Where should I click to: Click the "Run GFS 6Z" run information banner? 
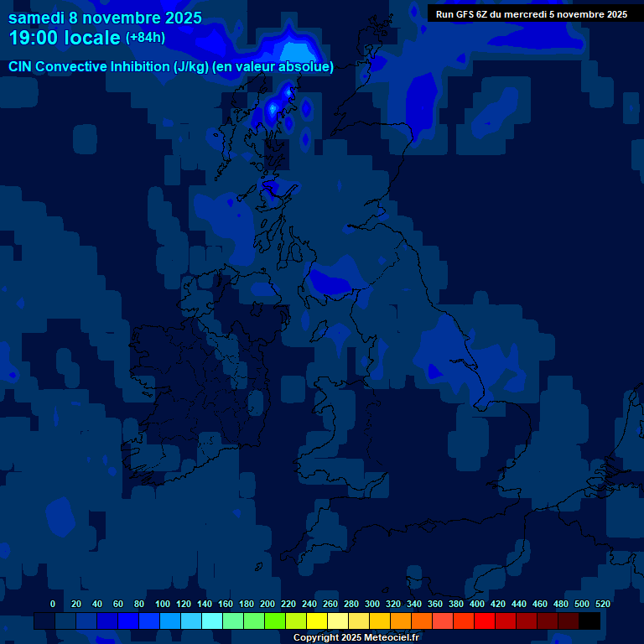[x=531, y=14]
